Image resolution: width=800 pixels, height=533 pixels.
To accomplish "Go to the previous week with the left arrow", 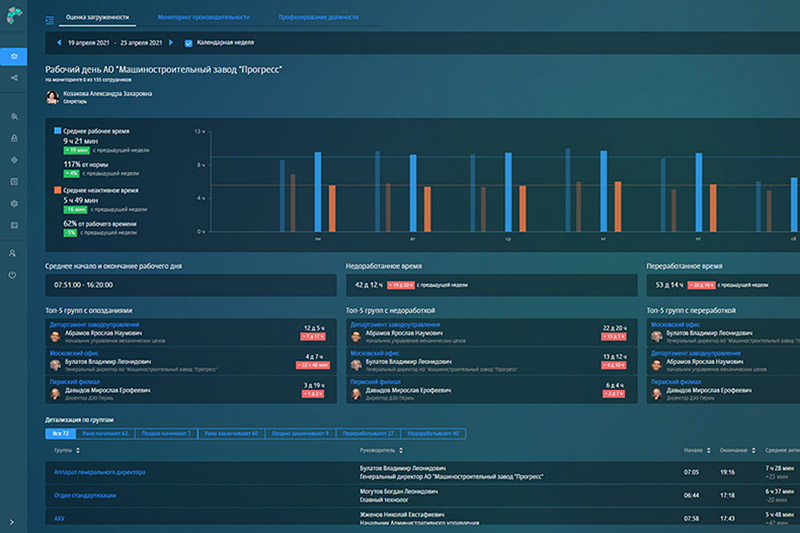I will [x=59, y=43].
